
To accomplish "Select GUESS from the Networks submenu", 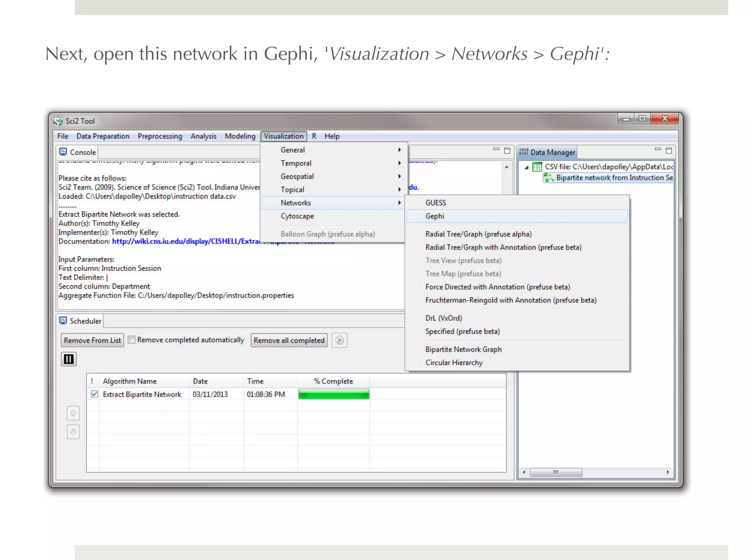I will point(517,203).
